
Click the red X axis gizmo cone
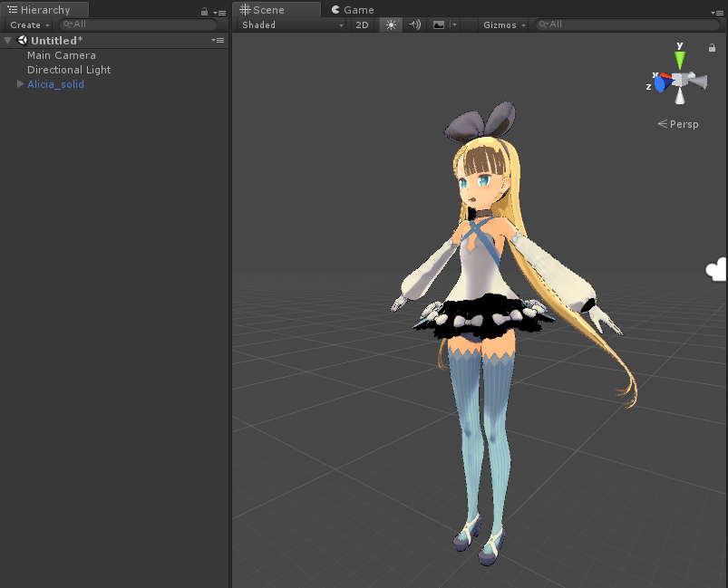click(665, 75)
